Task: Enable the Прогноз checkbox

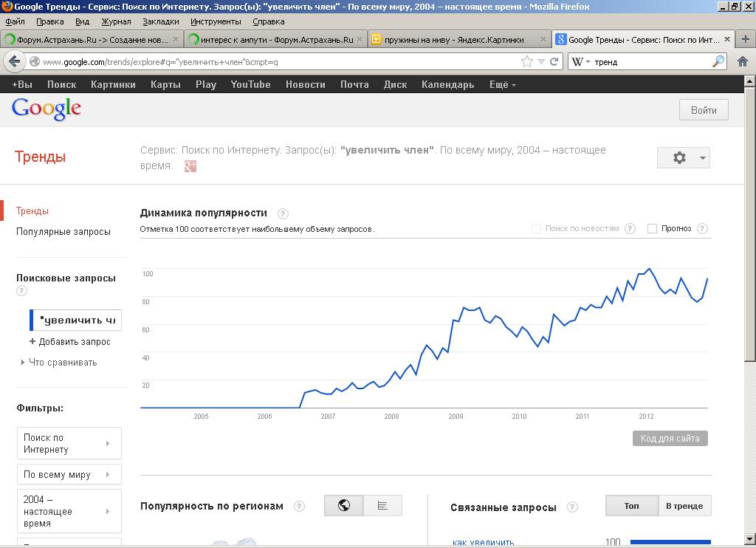Action: tap(652, 229)
